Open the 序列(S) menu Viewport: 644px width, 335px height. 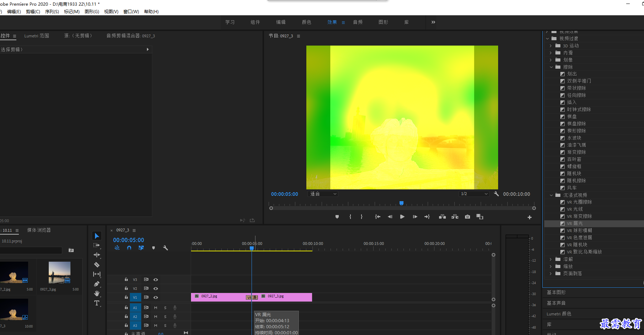52,12
